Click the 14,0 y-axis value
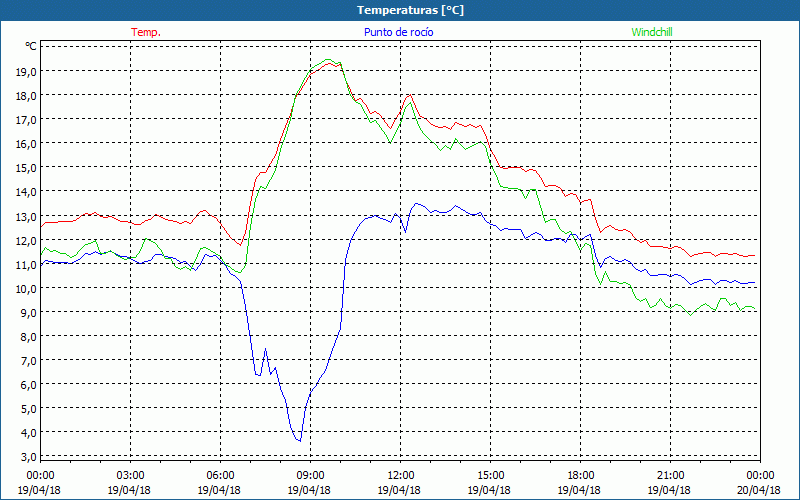800x500 pixels. pyautogui.click(x=27, y=192)
